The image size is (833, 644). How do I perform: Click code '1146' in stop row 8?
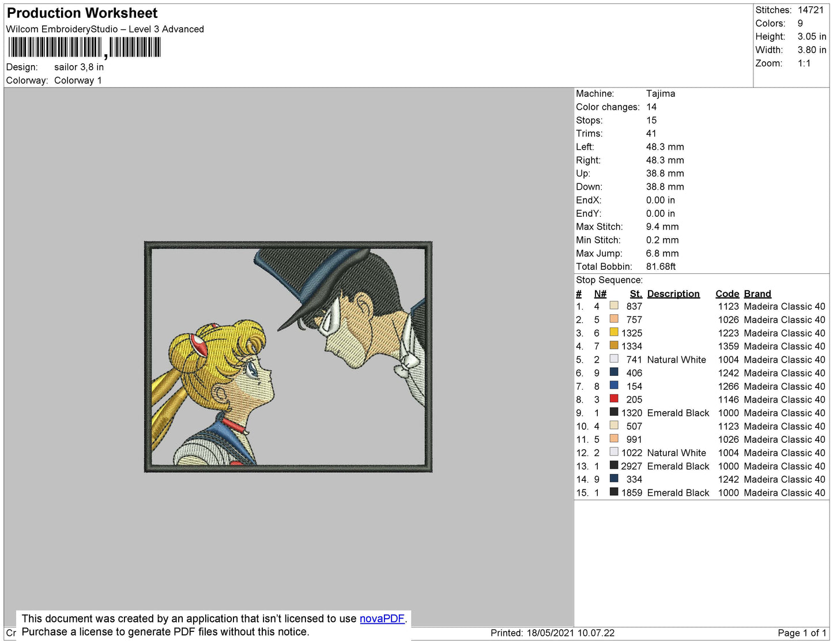coord(728,400)
